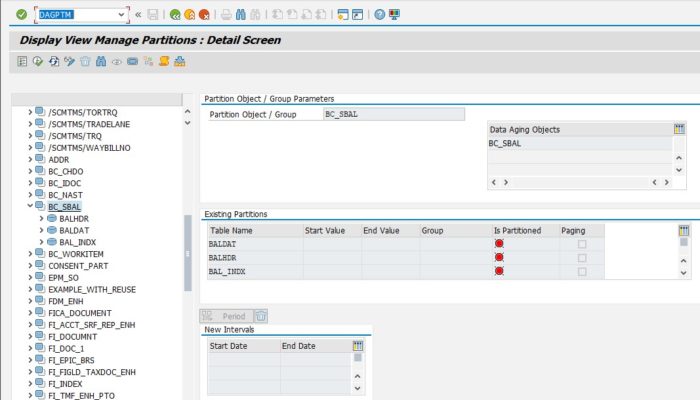The width and height of the screenshot is (700, 400).
Task: Expand the ADDR tree node
Action: pyautogui.click(x=30, y=159)
